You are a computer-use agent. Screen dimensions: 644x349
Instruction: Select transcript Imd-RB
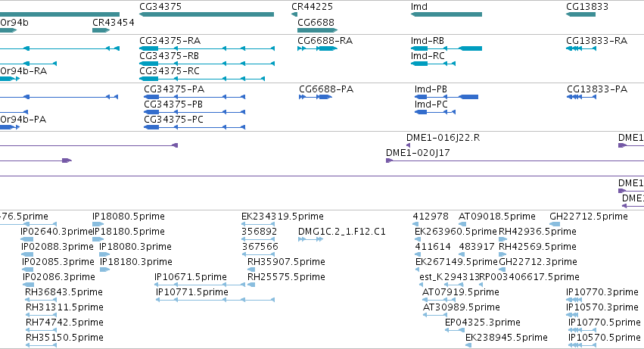tap(427, 41)
